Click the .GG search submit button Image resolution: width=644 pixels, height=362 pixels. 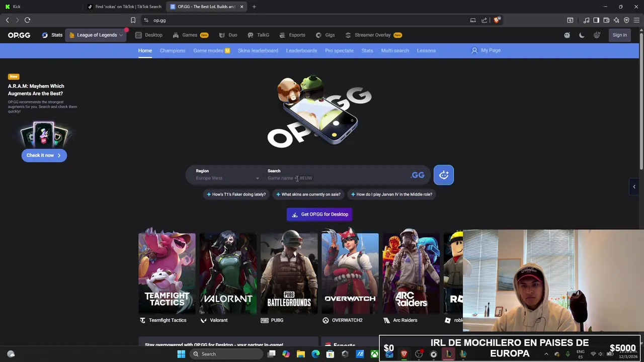coord(418,175)
